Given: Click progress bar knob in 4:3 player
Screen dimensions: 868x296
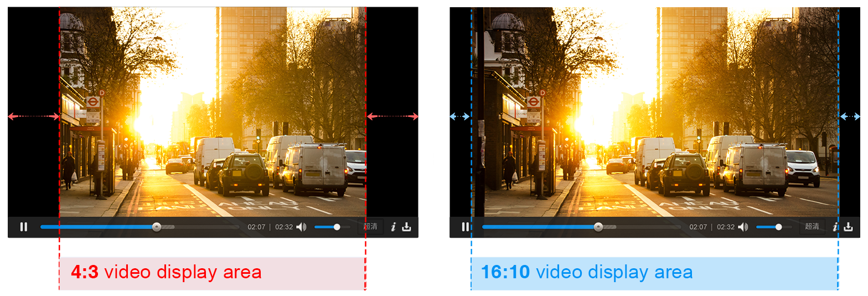Looking at the screenshot, I should [157, 227].
